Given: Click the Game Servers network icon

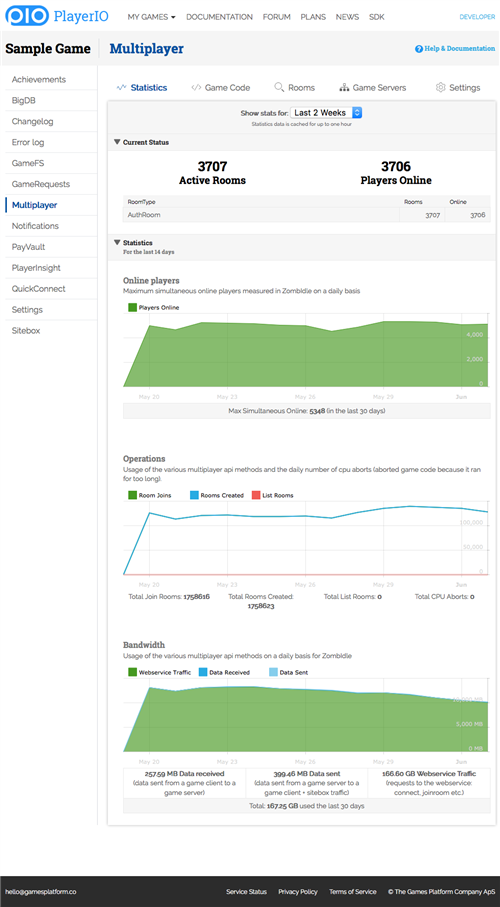Looking at the screenshot, I should (344, 87).
